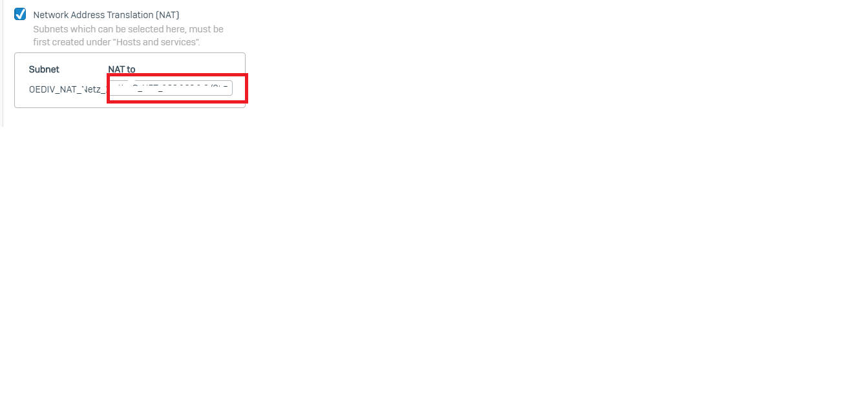The height and width of the screenshot is (407, 868).
Task: Click the red-highlighted NAT to selector
Action: (x=177, y=88)
